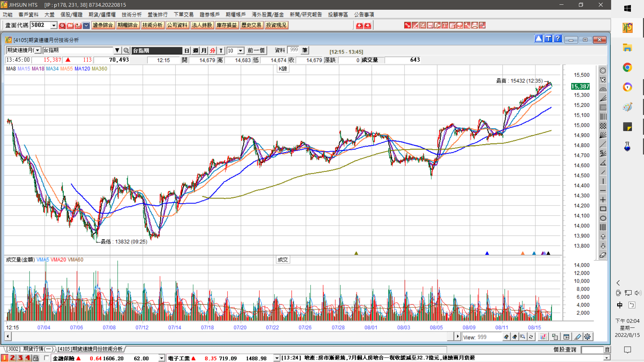Expand the 期貨連續月 dropdown
The image size is (644, 362).
coord(38,51)
